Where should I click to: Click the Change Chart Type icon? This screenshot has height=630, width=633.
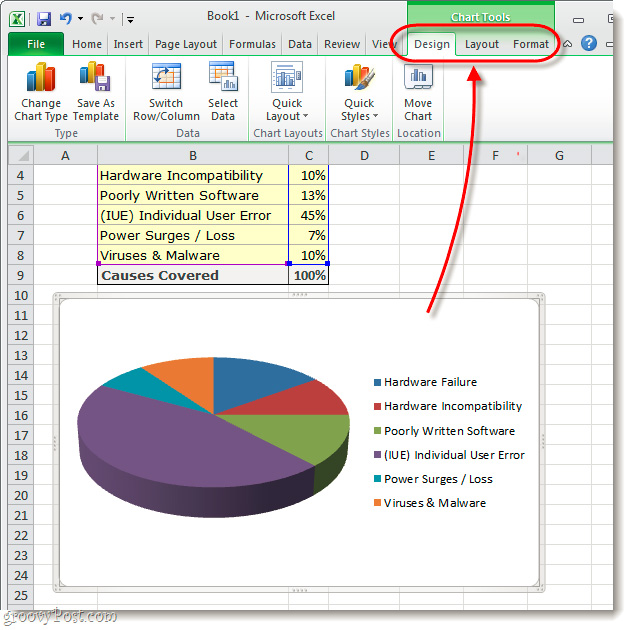[40, 77]
